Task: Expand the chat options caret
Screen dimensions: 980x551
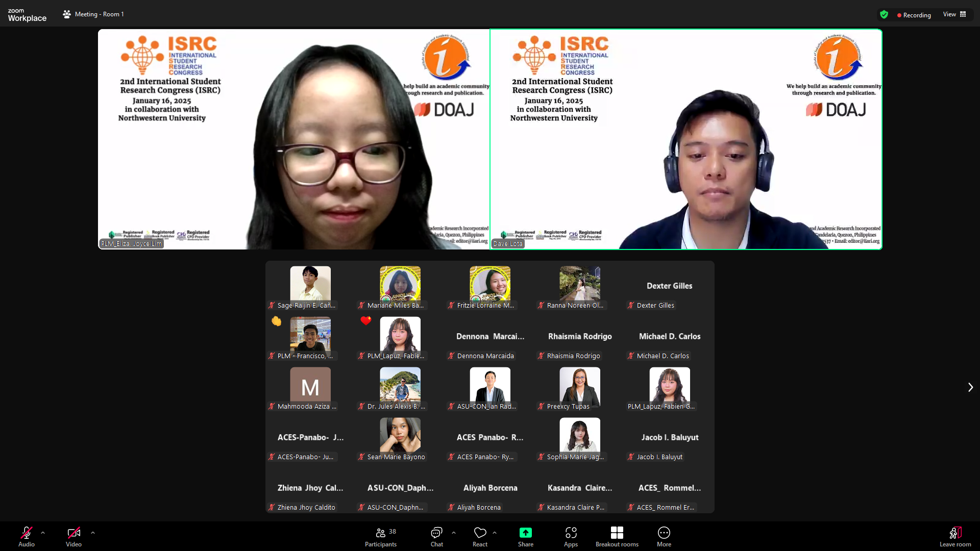Action: (454, 533)
